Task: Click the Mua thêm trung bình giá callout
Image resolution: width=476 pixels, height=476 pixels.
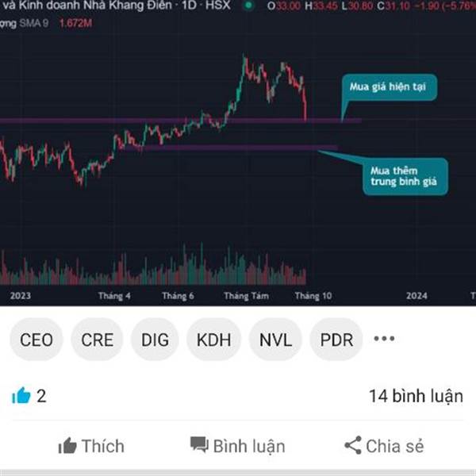Action: [405, 176]
